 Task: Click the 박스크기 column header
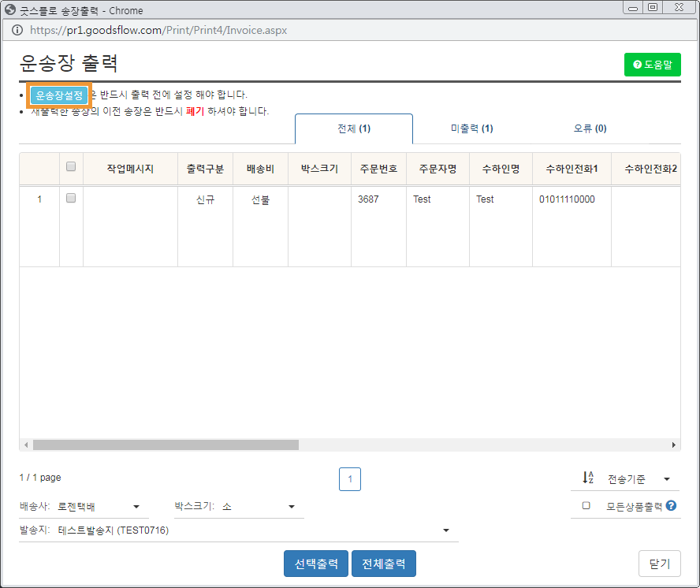tap(319, 169)
